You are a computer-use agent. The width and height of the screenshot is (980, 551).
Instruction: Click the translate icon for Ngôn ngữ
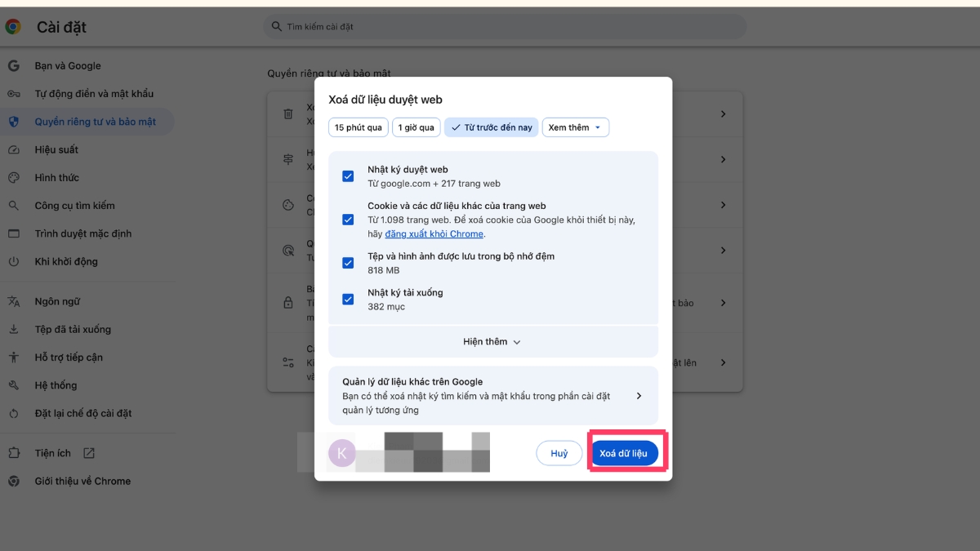(x=13, y=302)
